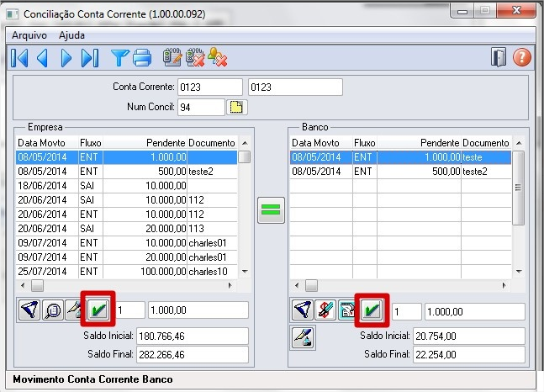Select Empresa row 20.000,00 charles01
544x392 pixels.
[127, 257]
